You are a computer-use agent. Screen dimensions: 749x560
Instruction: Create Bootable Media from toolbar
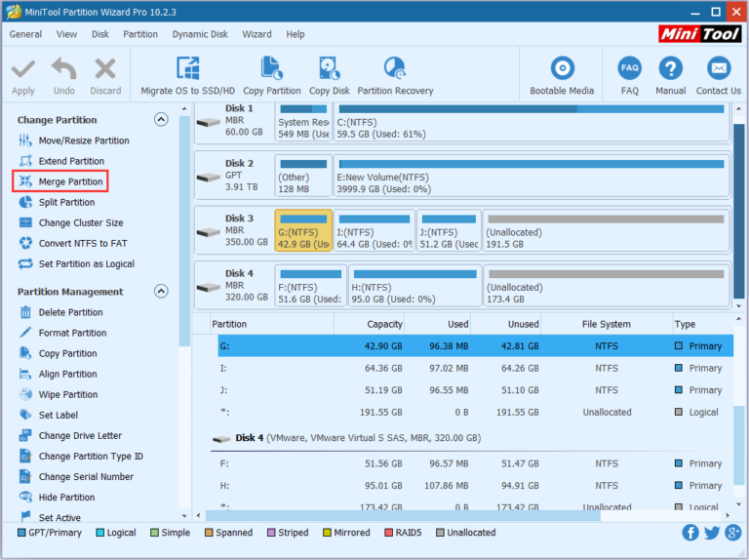point(561,68)
